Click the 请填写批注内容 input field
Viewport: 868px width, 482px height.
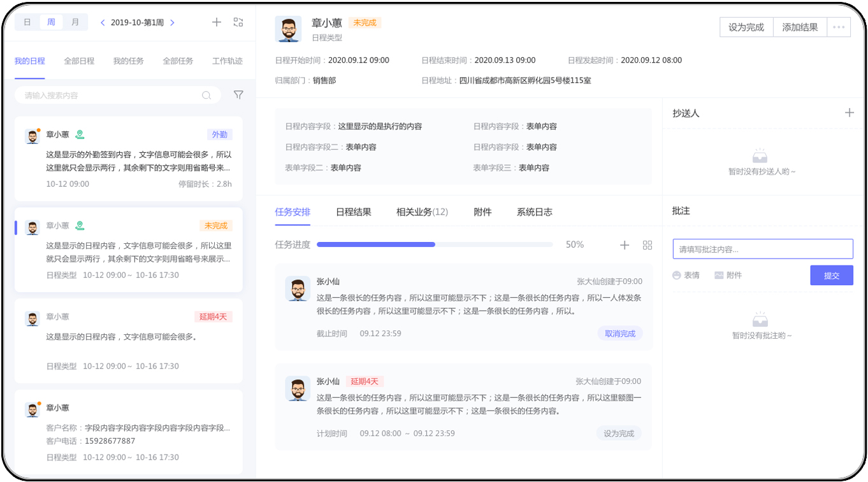[x=762, y=249]
